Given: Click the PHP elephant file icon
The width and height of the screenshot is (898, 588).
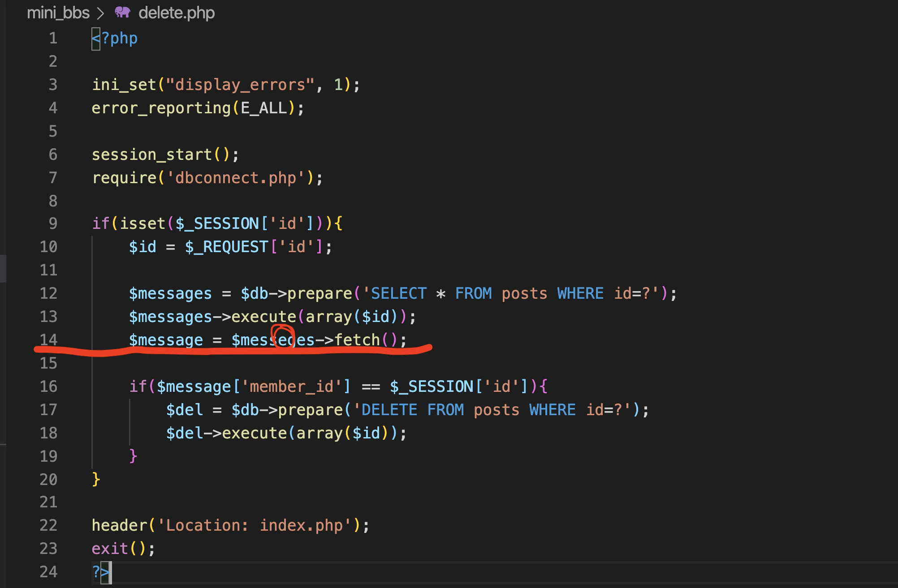Looking at the screenshot, I should click(122, 13).
